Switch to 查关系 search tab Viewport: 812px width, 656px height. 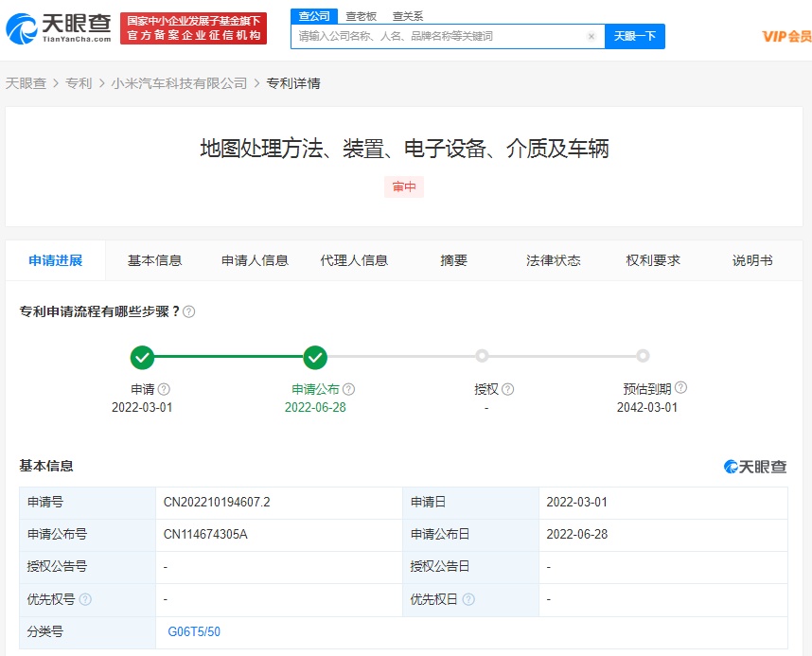tap(408, 17)
